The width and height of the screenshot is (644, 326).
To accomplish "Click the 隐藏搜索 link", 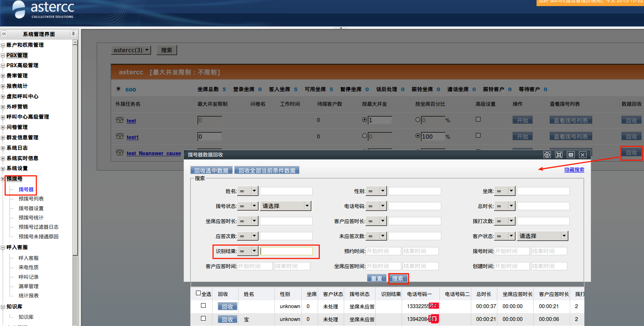I will tap(574, 170).
